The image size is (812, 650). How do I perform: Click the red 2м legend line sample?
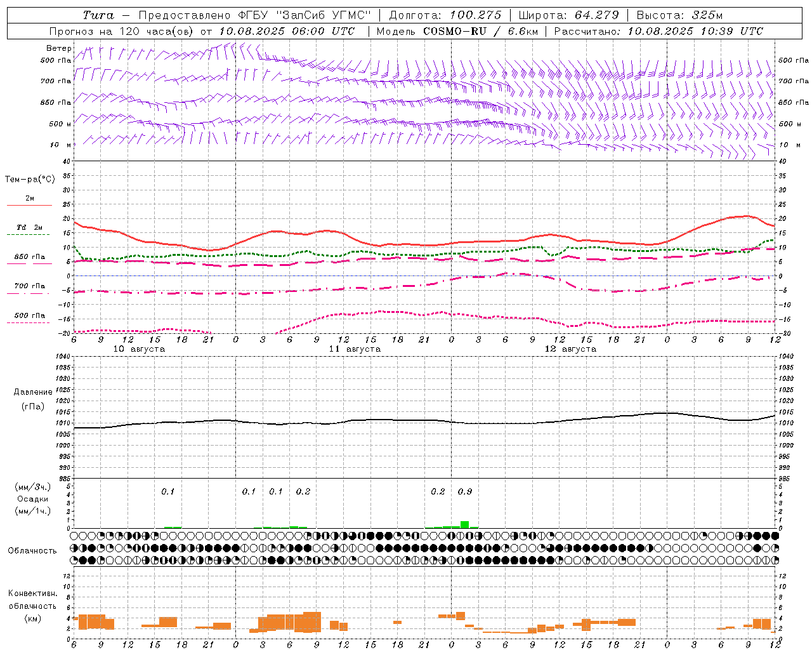tap(30, 205)
